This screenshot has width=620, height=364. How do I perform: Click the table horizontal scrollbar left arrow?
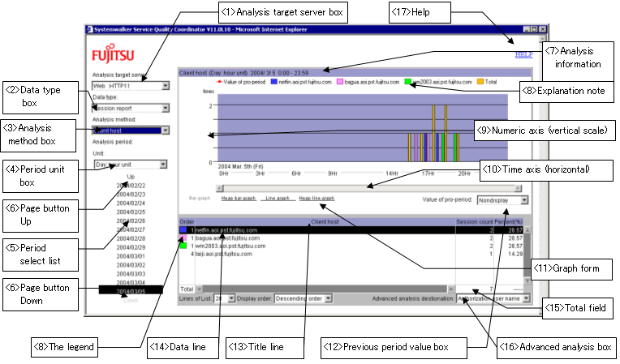pos(199,289)
